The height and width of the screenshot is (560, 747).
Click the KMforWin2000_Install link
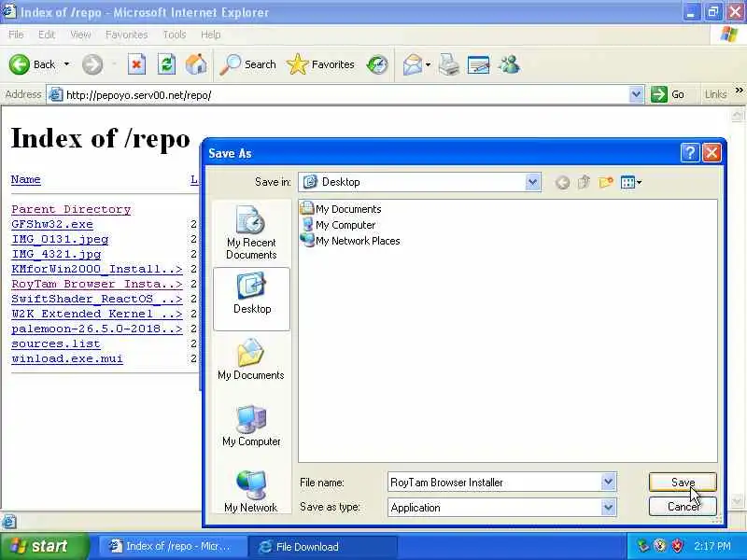[x=97, y=269]
